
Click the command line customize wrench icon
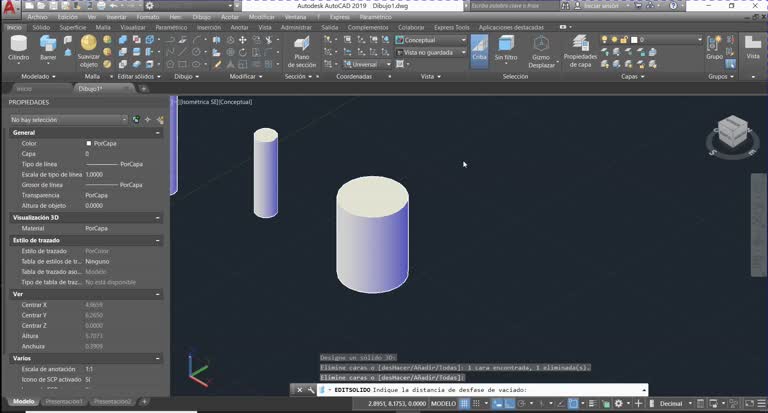coord(311,390)
